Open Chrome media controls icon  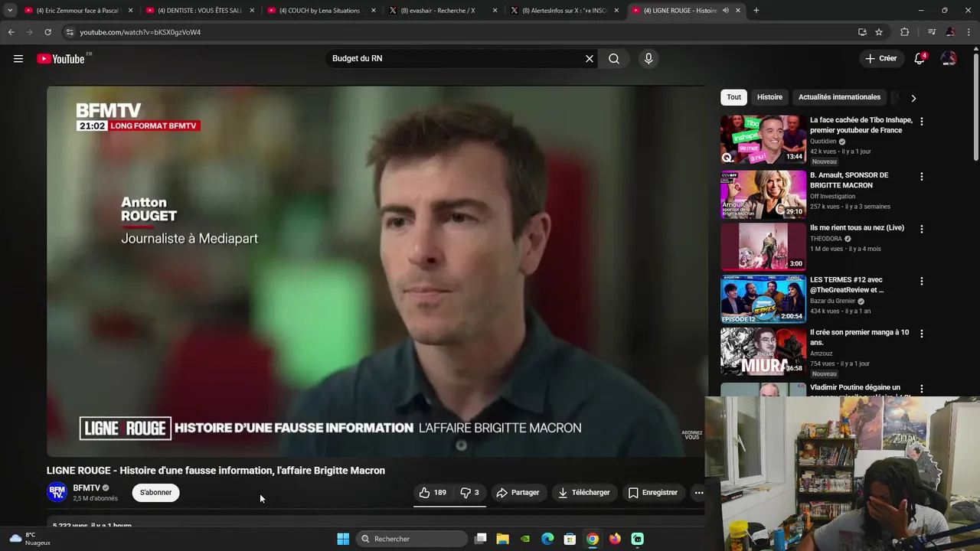point(932,32)
